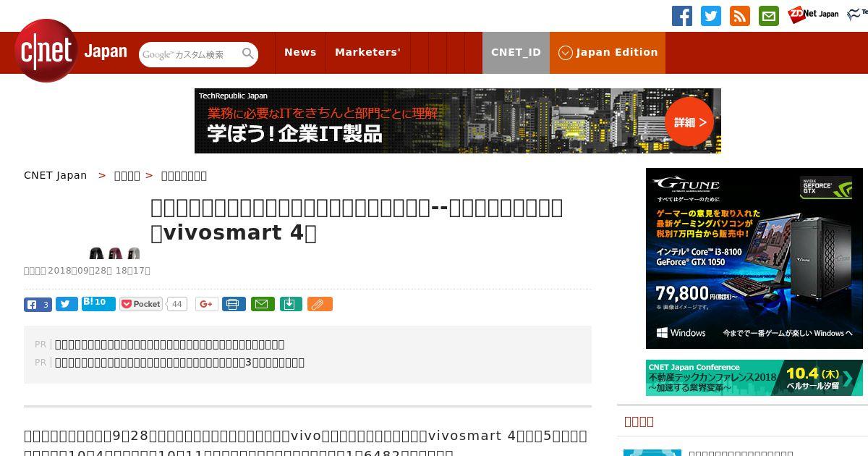The image size is (868, 456).
Task: Open the G-Tune gaming PC advertisement
Action: pos(754,258)
